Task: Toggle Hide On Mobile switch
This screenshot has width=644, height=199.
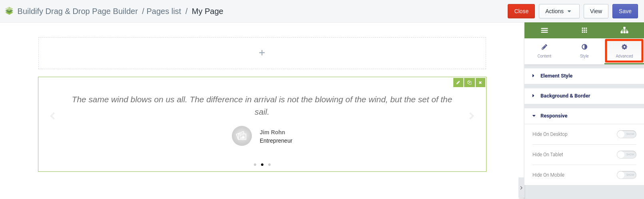Action: (626, 175)
